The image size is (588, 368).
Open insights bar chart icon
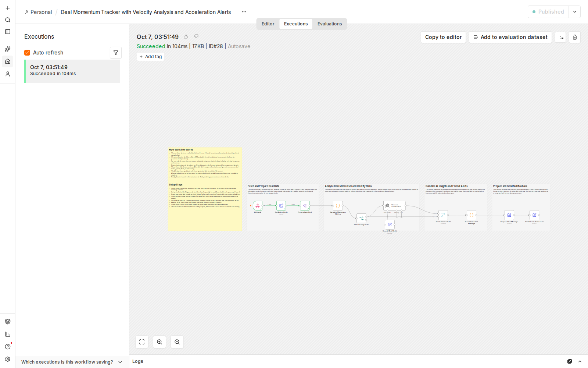click(8, 334)
